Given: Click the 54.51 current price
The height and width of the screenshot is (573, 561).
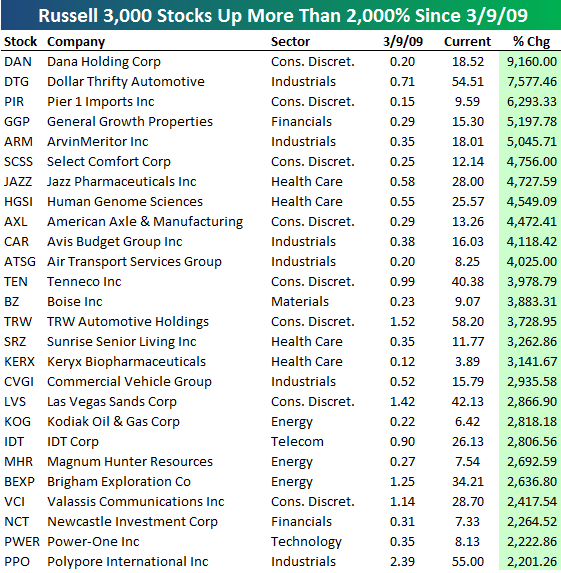Looking at the screenshot, I should coord(468,82).
